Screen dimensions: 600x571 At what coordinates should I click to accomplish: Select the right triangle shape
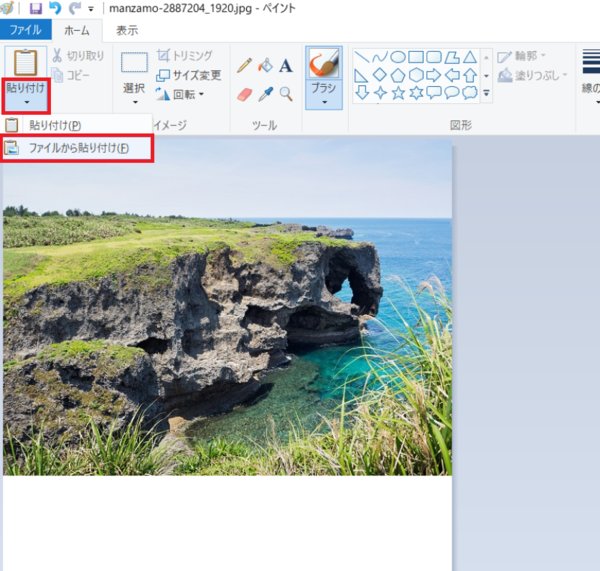pyautogui.click(x=362, y=75)
